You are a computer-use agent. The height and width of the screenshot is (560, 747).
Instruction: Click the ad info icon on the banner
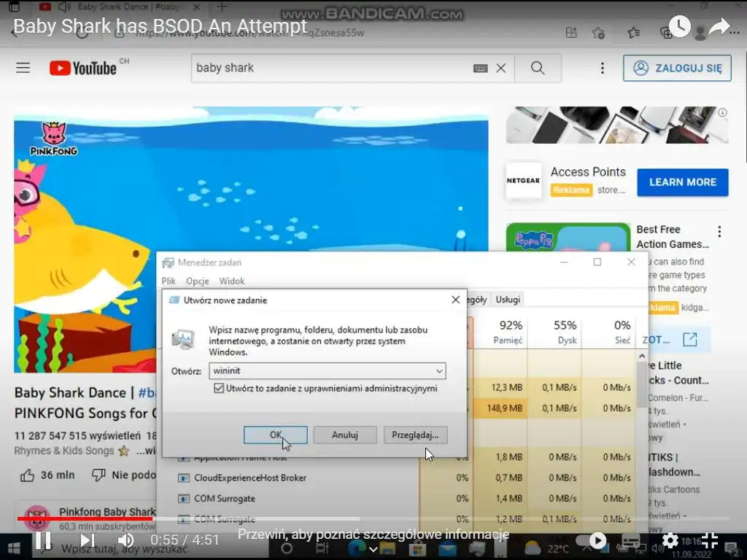pyautogui.click(x=723, y=112)
